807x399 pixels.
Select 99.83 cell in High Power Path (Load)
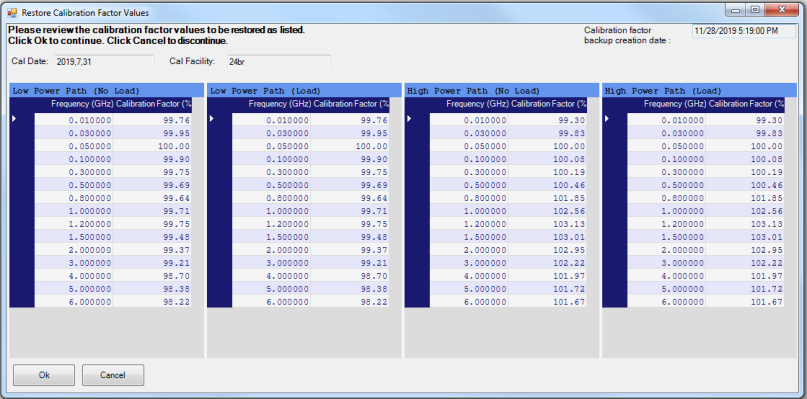coord(745,133)
